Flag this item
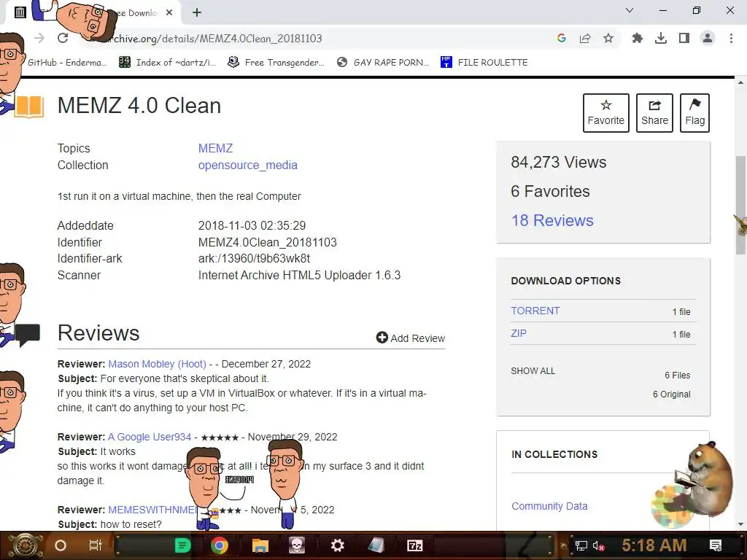747x560 pixels. 695,113
